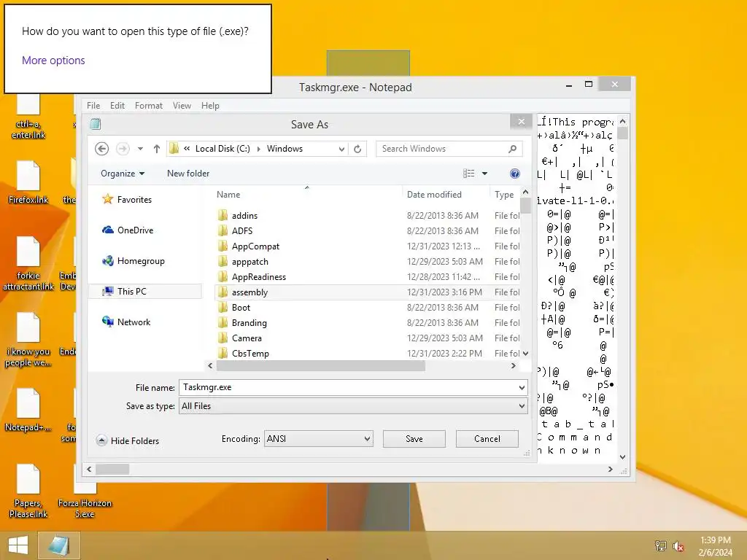Go up one folder level arrow
747x560 pixels.
157,149
